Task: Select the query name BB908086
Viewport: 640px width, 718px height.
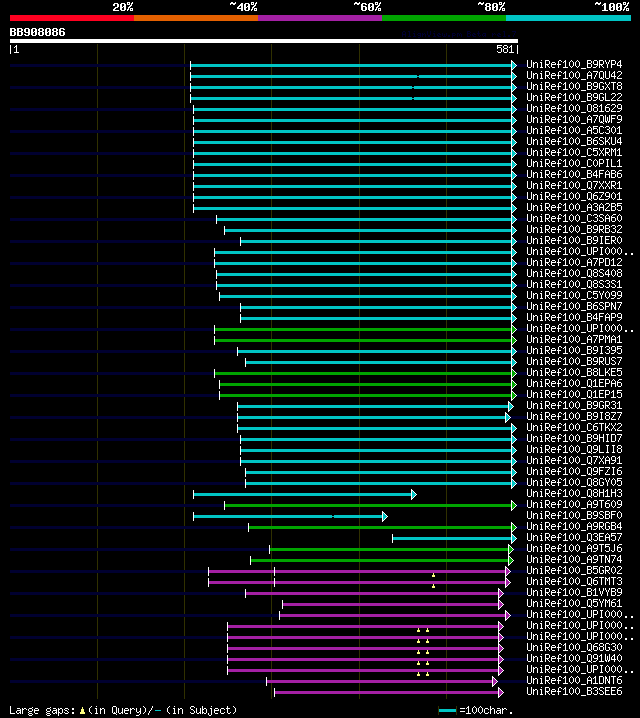Action: (38, 33)
